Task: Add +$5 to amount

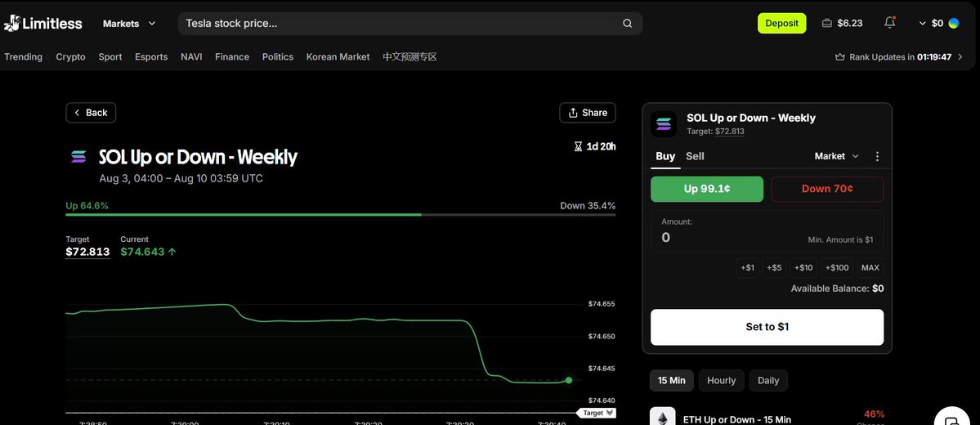Action: 774,267
